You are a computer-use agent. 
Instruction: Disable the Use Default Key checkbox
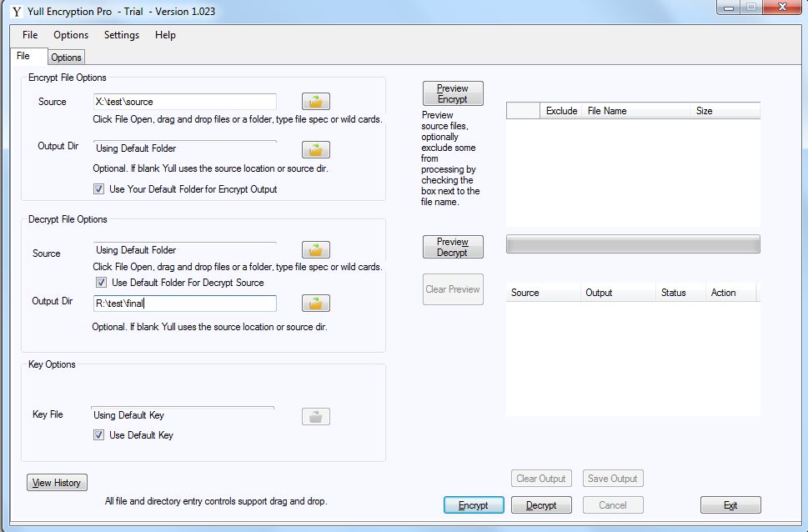tap(99, 435)
